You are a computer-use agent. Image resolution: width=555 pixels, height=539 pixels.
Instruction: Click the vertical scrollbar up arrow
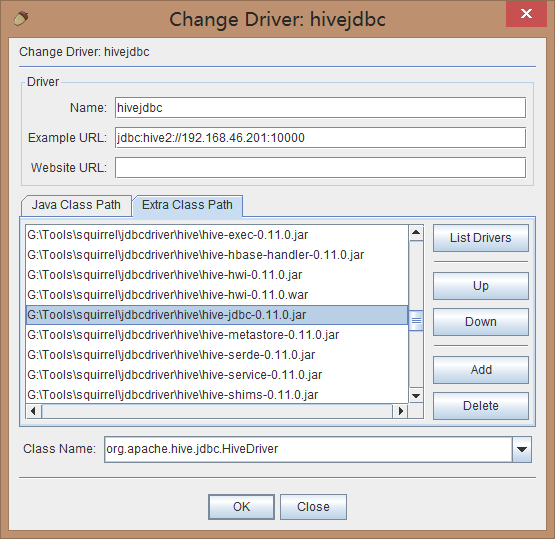pyautogui.click(x=416, y=233)
